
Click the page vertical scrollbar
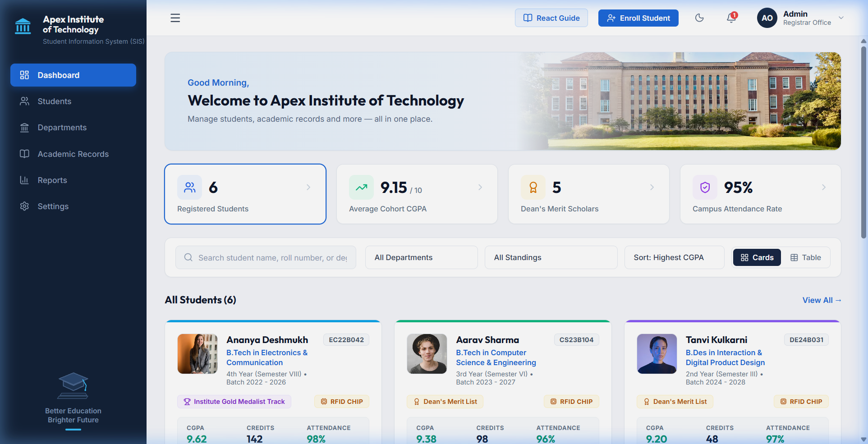tap(863, 142)
